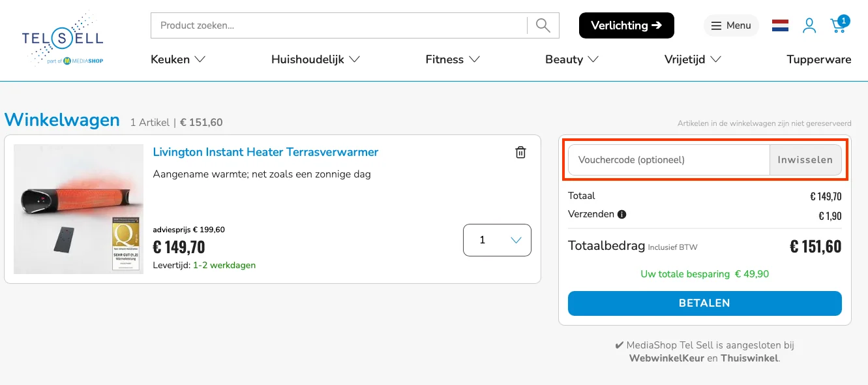Open the account login icon
868x385 pixels.
coord(809,25)
